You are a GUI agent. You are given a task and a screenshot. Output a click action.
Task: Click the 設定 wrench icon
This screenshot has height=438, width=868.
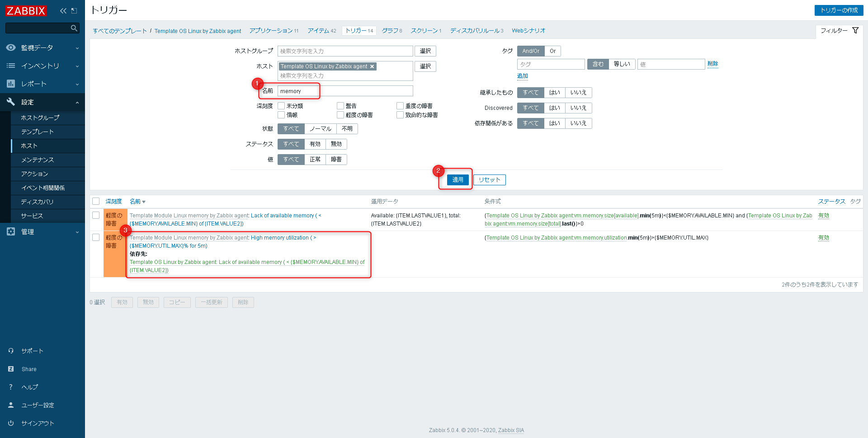click(11, 102)
